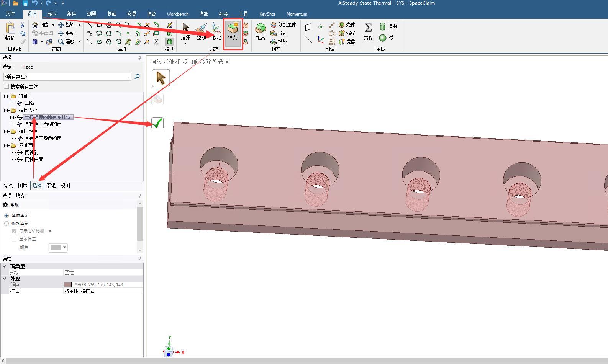Select the 延伸填充 radio option

tap(7, 215)
